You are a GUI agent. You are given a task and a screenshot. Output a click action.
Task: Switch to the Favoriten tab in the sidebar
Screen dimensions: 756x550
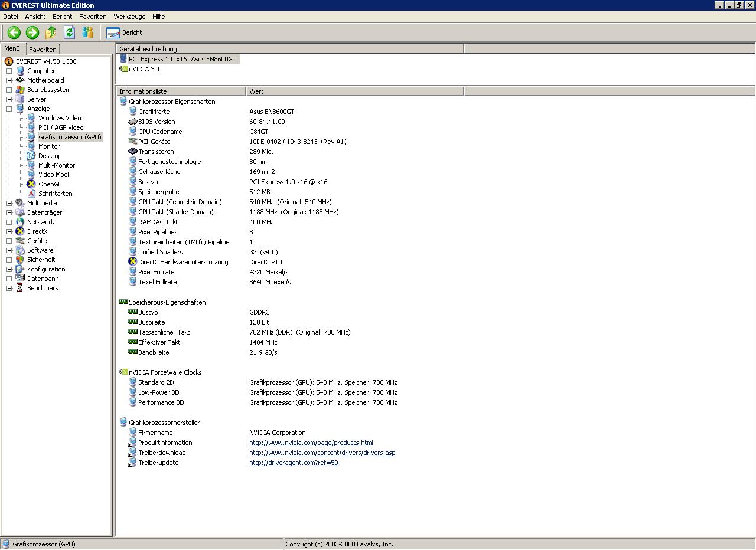(43, 50)
